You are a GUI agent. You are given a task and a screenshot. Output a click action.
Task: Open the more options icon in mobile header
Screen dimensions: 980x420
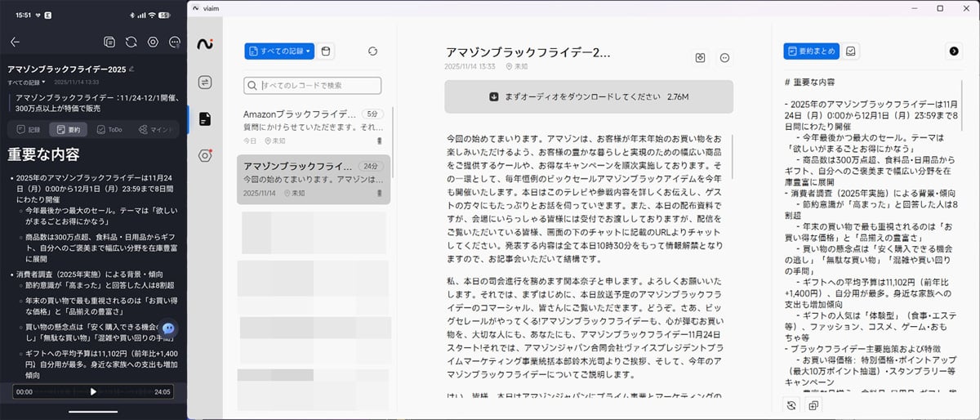tap(175, 42)
